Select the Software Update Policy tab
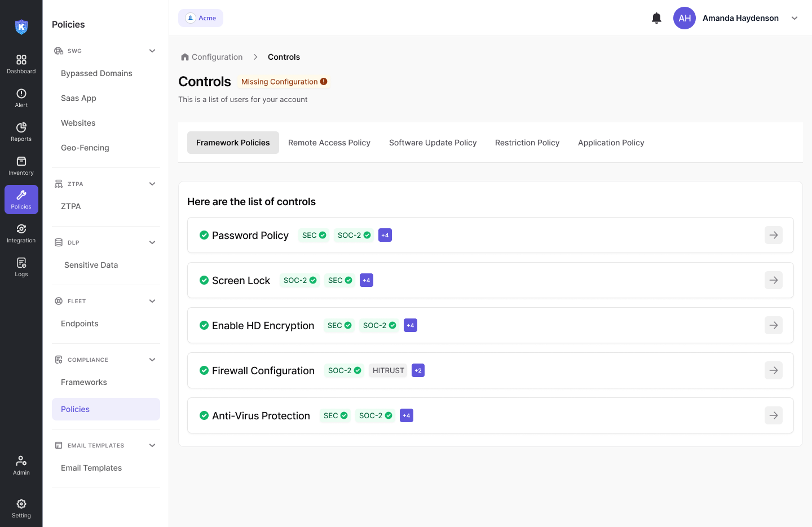This screenshot has width=812, height=527. coord(433,143)
